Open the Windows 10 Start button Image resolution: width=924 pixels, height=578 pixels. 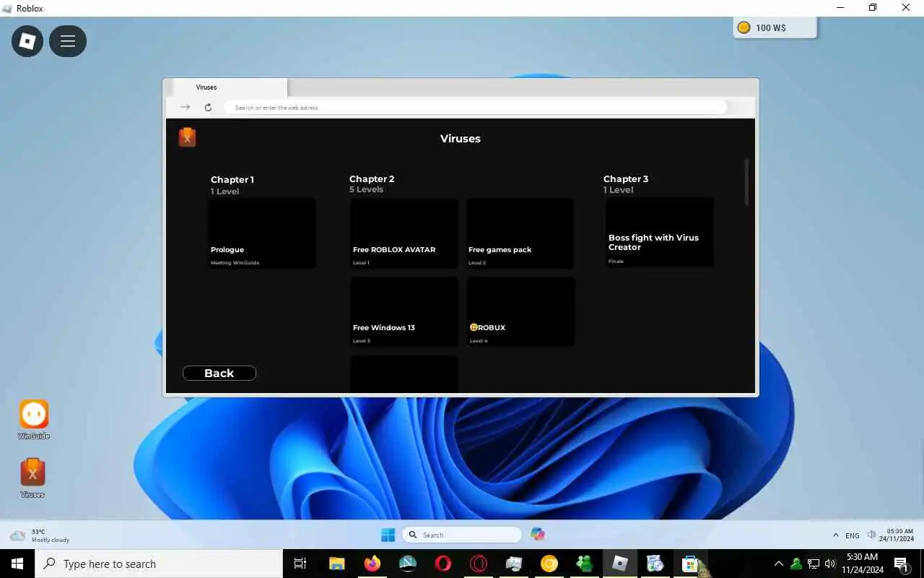[17, 564]
